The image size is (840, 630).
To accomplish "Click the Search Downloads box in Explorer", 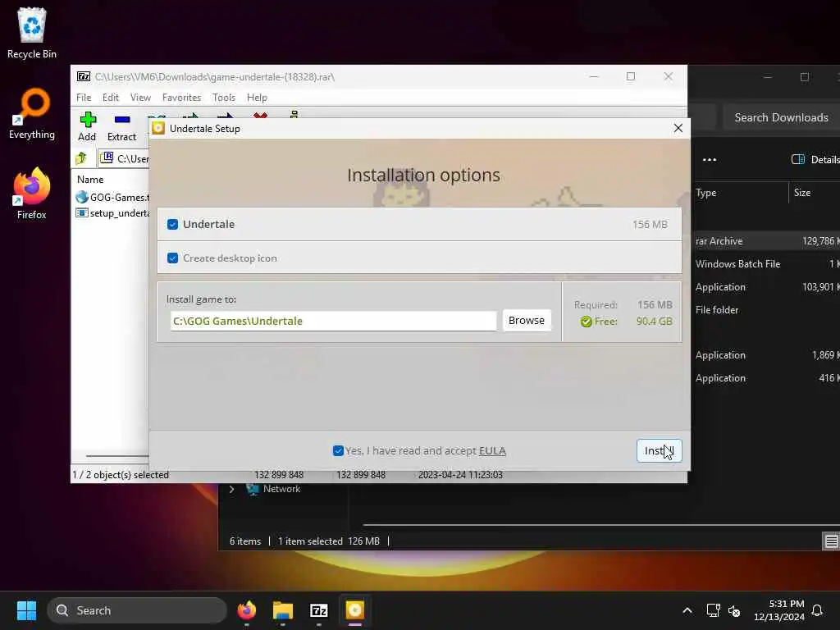I will coord(781,117).
